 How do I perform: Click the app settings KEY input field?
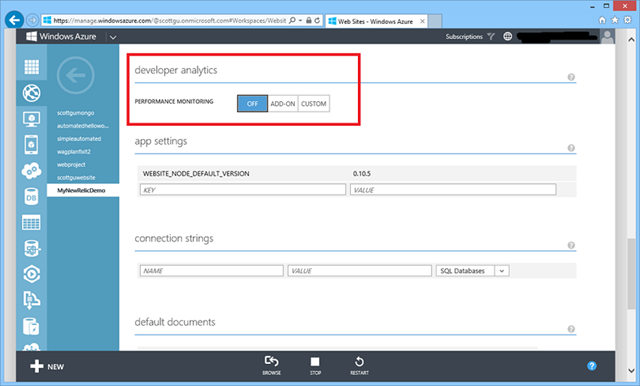click(x=243, y=190)
